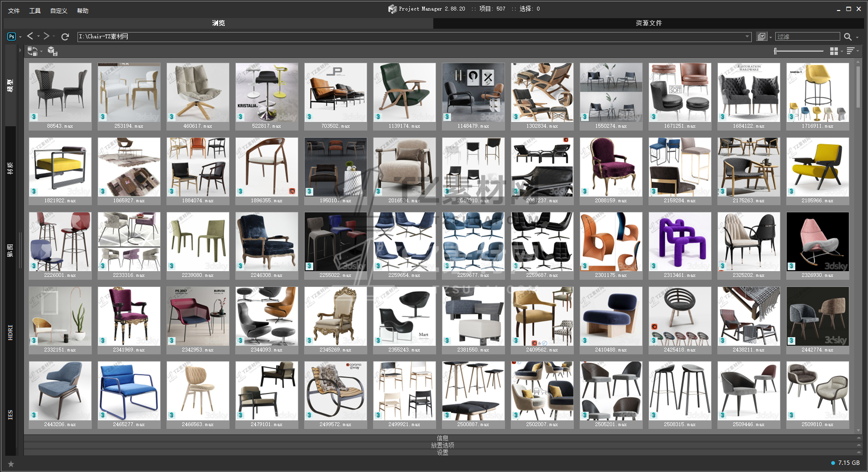868x472 pixels.
Task: Expand the 放置选项 placement options panel
Action: click(x=442, y=445)
